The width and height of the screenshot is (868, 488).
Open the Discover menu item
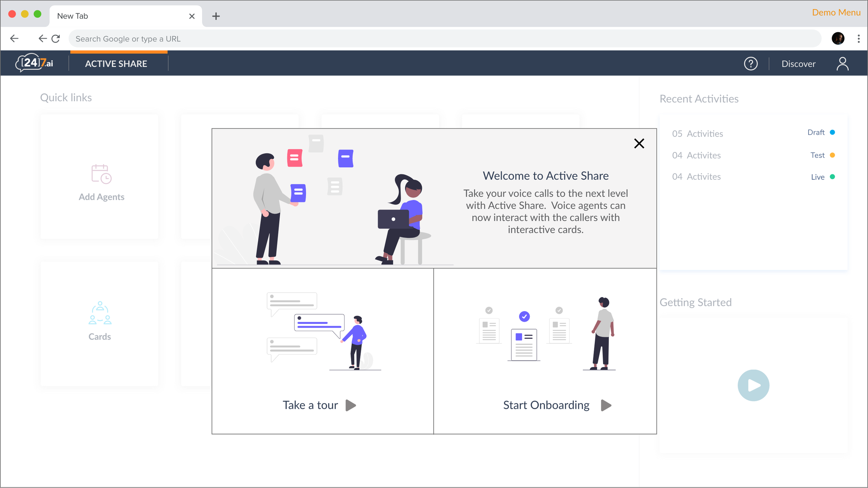(x=798, y=64)
